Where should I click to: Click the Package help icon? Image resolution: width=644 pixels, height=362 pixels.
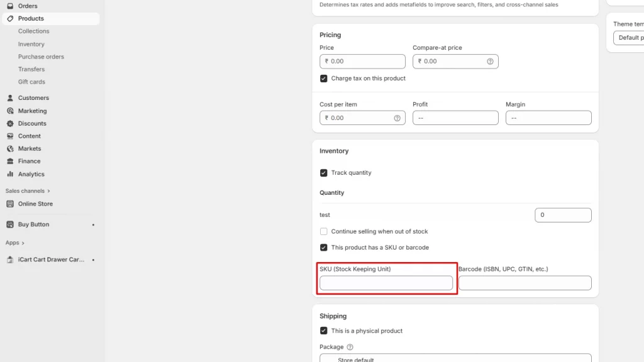tap(350, 347)
